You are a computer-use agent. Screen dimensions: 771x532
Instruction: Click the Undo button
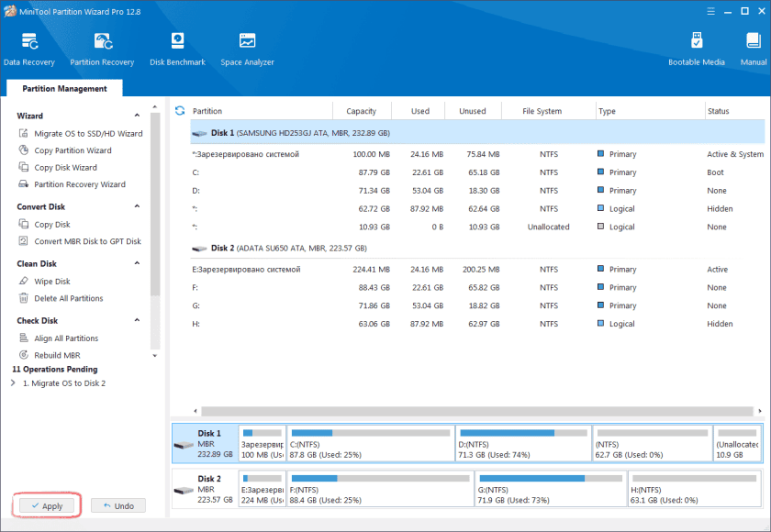pyautogui.click(x=117, y=505)
